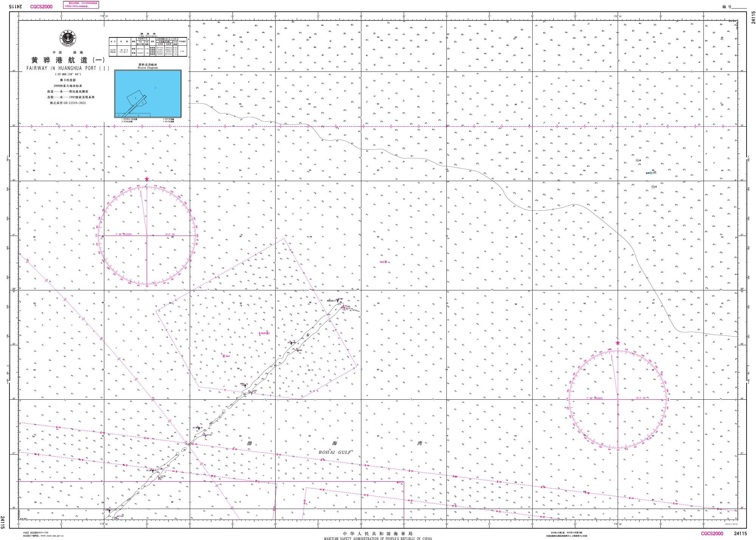Image resolution: width=756 pixels, height=540 pixels.
Task: Click the CGCS2000 label at the bottom right
Action: tap(712, 534)
